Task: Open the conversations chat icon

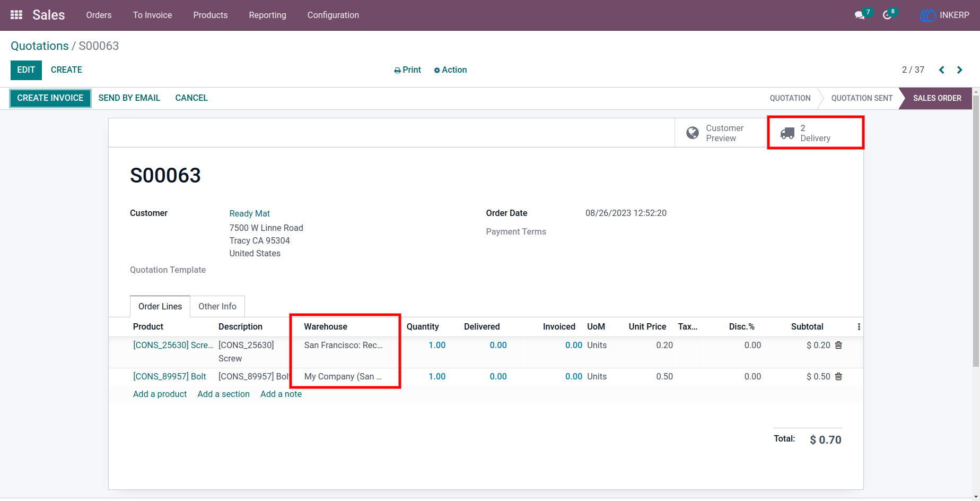Action: [x=860, y=15]
